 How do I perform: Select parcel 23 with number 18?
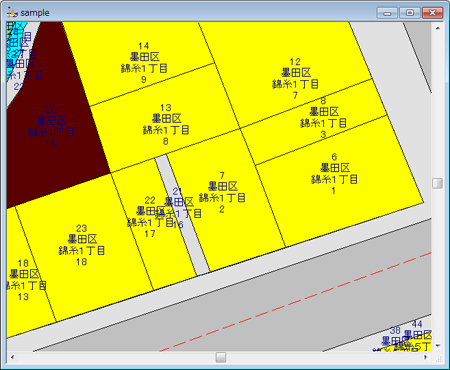[x=82, y=245]
